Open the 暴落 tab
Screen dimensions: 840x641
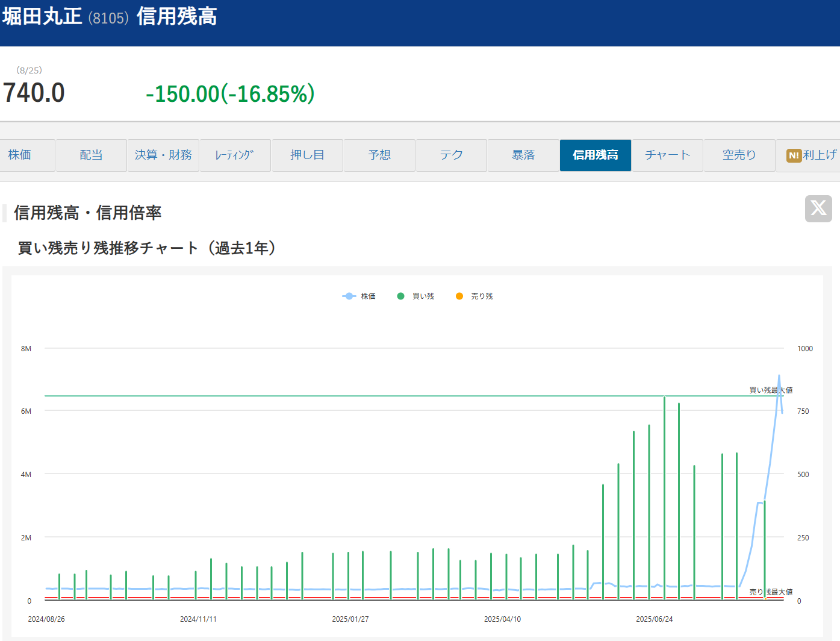point(523,155)
